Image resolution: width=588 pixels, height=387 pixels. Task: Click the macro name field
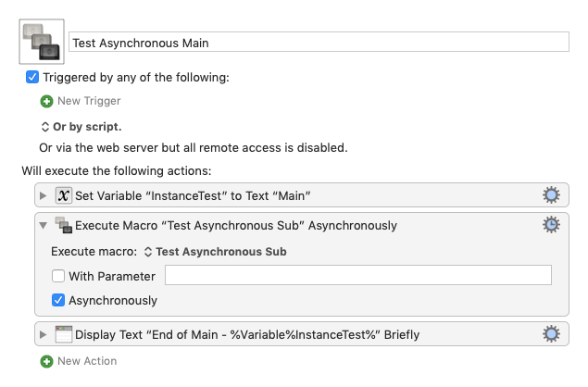319,42
